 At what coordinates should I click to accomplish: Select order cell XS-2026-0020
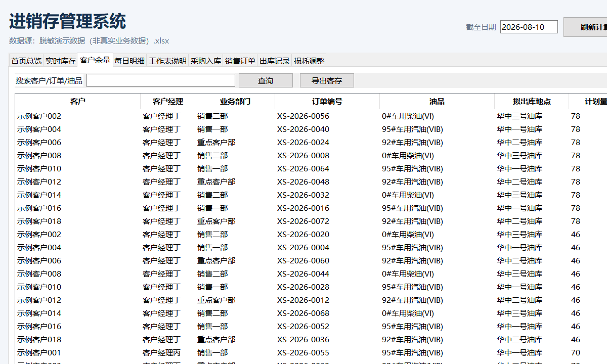click(x=303, y=234)
